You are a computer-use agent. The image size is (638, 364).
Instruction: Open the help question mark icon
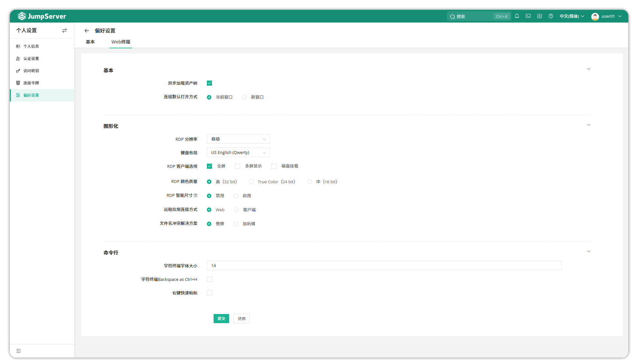pyautogui.click(x=551, y=16)
